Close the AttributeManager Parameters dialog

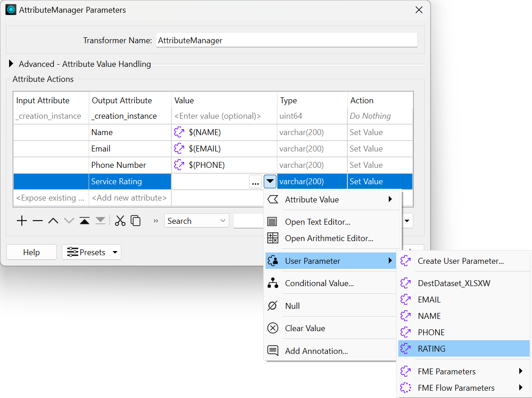419,10
